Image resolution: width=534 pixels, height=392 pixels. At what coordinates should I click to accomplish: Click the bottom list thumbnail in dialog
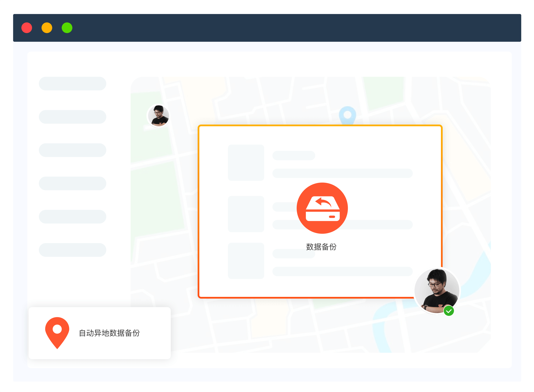coord(246,261)
